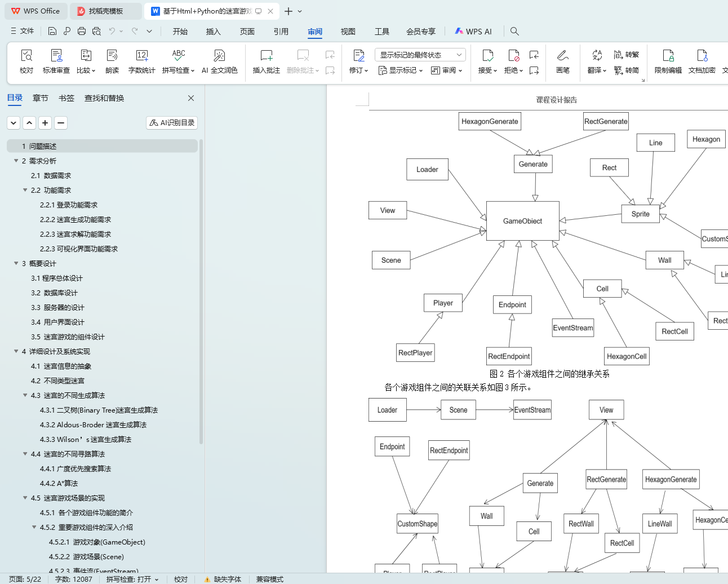Switch to the 页面 ribbon tab
Viewport: 728px width, 584px height.
(247, 32)
